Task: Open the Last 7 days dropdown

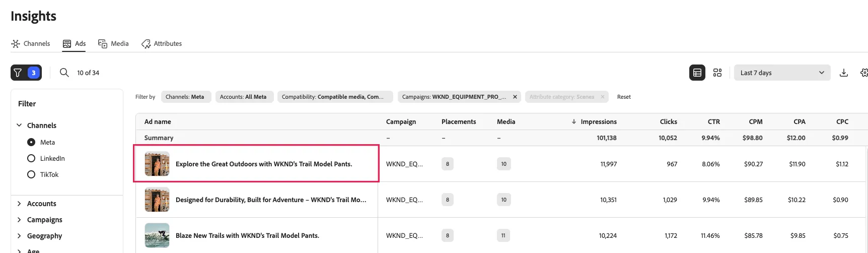Action: pyautogui.click(x=782, y=73)
